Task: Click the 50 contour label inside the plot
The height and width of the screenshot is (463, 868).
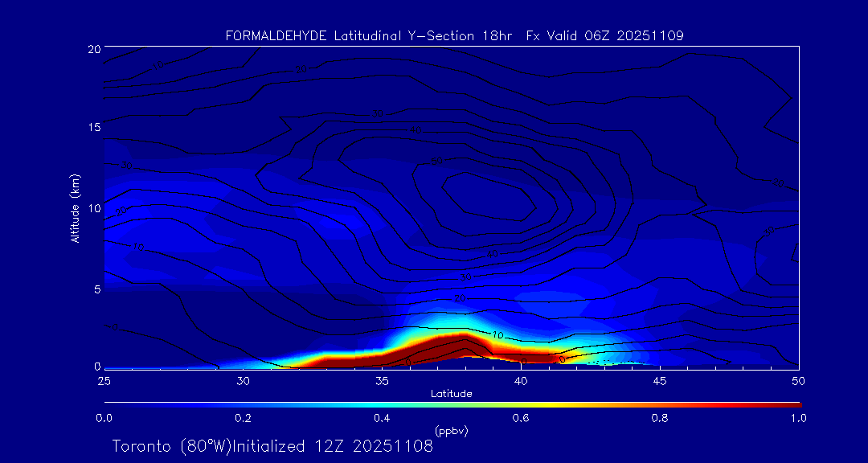Action: [x=436, y=162]
